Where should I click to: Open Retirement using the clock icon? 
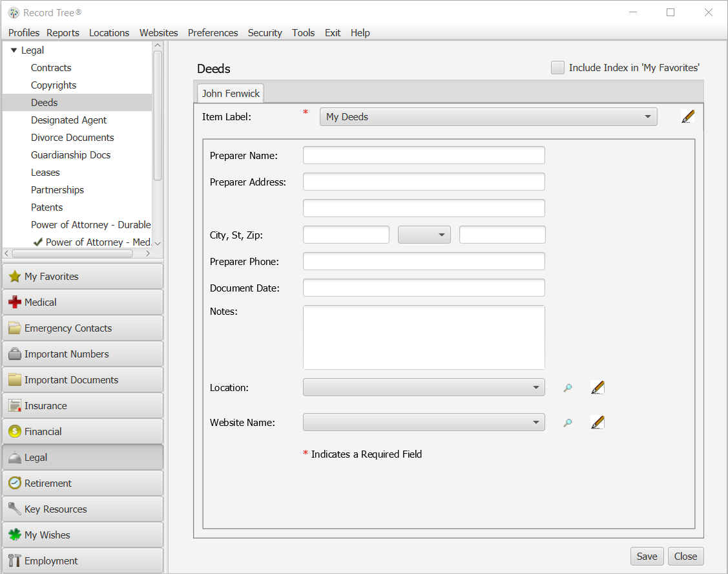[x=14, y=483]
